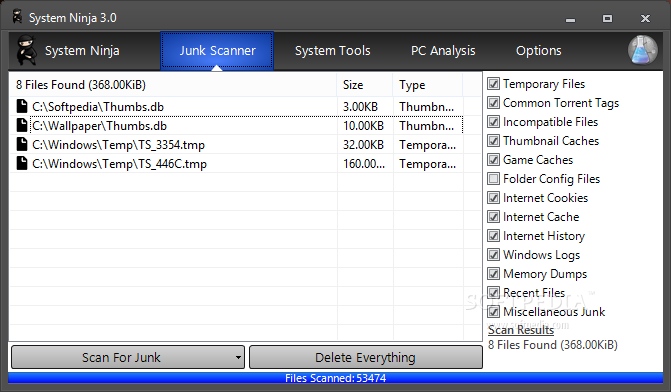This screenshot has height=392, width=671.
Task: Toggle the Common Torrent Tags checkbox
Action: point(493,103)
